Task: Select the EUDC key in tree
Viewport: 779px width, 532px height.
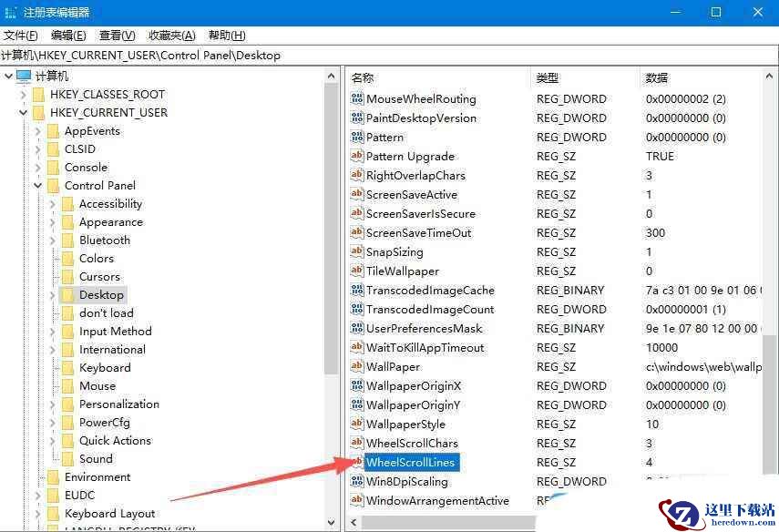Action: 79,496
